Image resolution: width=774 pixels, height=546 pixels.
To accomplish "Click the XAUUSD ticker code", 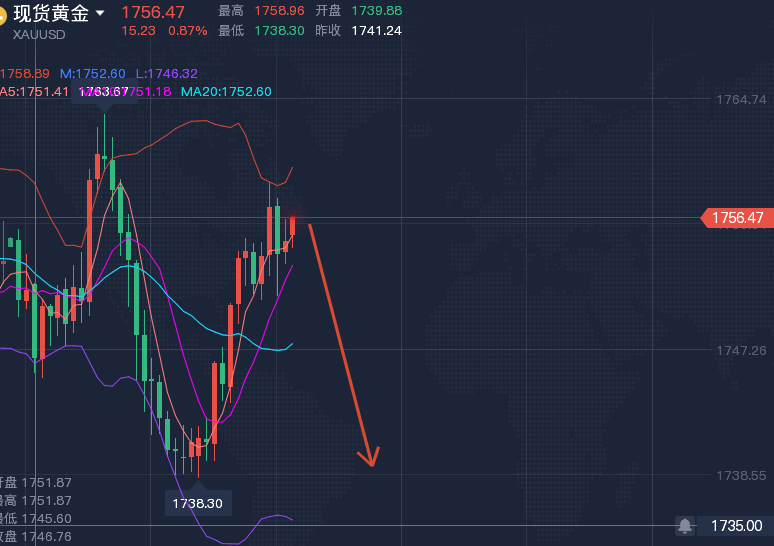I will coord(39,35).
